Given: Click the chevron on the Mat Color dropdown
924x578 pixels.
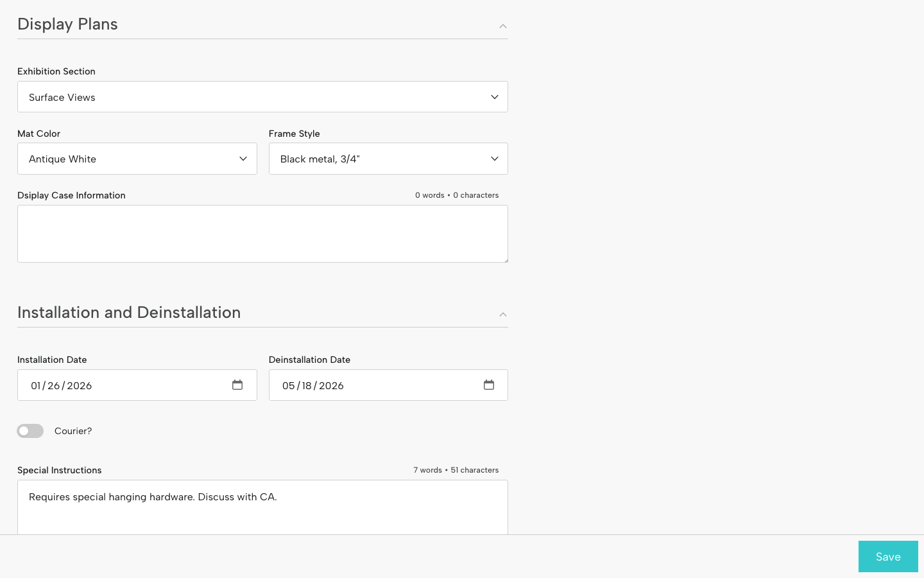Looking at the screenshot, I should pos(243,159).
